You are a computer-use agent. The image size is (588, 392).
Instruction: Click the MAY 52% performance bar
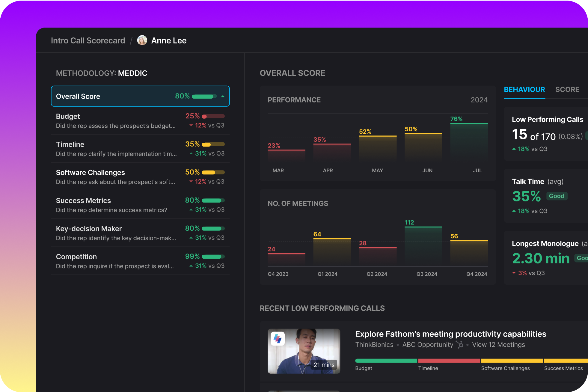click(x=378, y=149)
